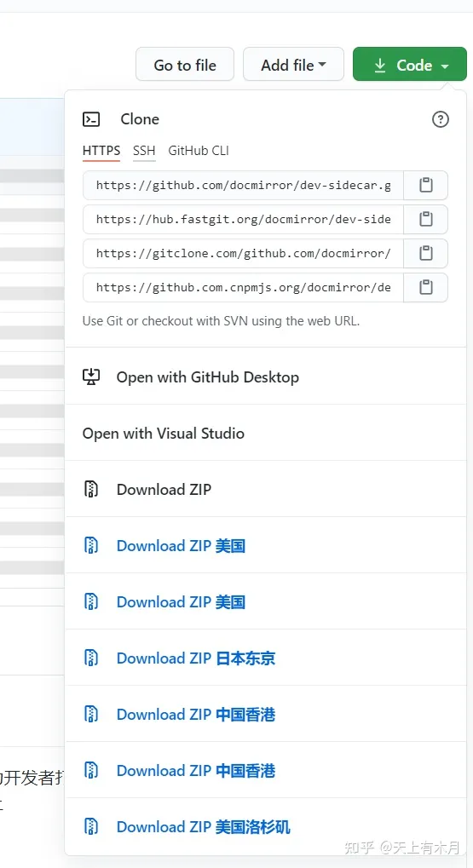This screenshot has width=473, height=868.
Task: Switch to the GitHub CLI tab
Action: [x=199, y=151]
